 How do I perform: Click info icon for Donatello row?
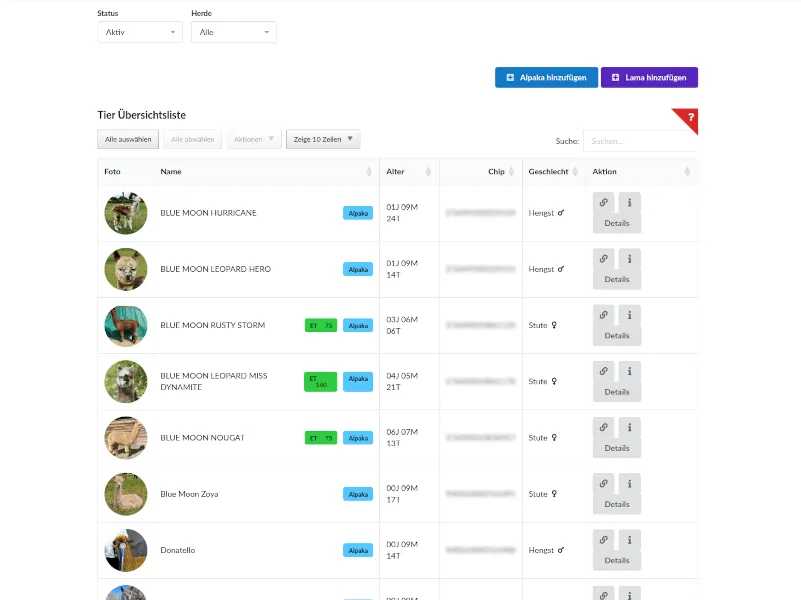point(629,539)
